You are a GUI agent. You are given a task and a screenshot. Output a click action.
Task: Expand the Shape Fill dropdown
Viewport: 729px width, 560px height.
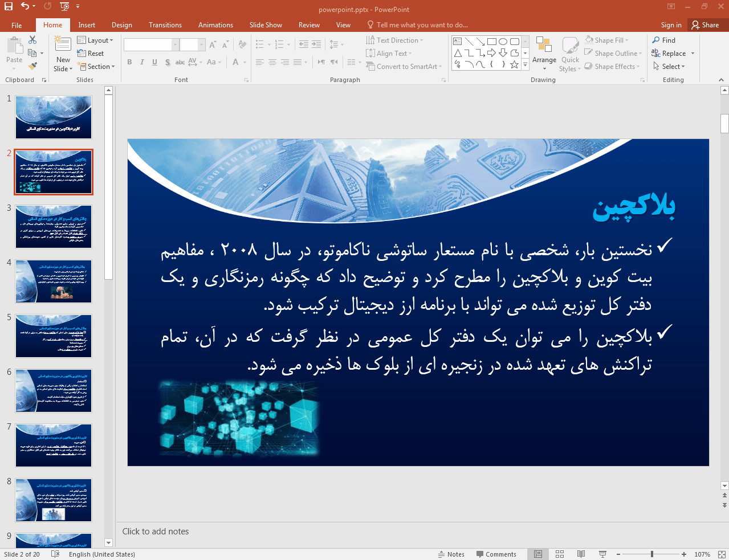[x=607, y=40]
